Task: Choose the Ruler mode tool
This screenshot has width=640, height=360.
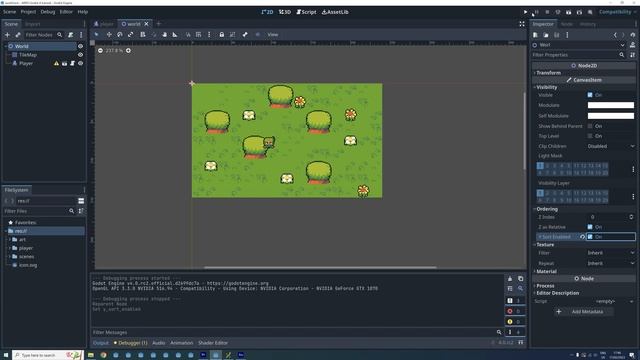Action: [x=175, y=35]
